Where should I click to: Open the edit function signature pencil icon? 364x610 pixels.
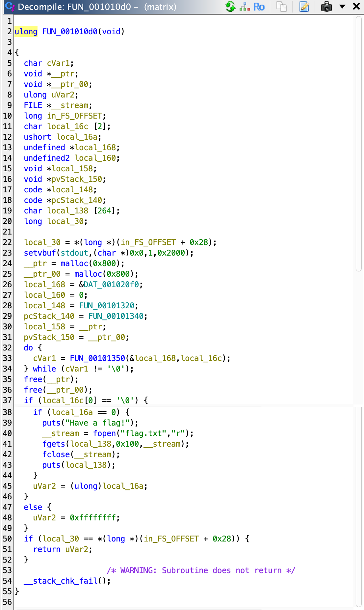304,7
